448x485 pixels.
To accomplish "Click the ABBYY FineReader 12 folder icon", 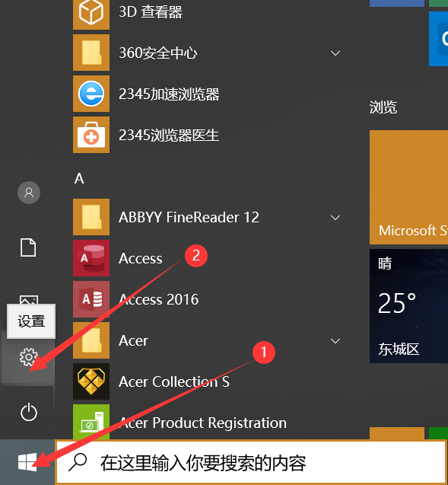I will coord(91,217).
